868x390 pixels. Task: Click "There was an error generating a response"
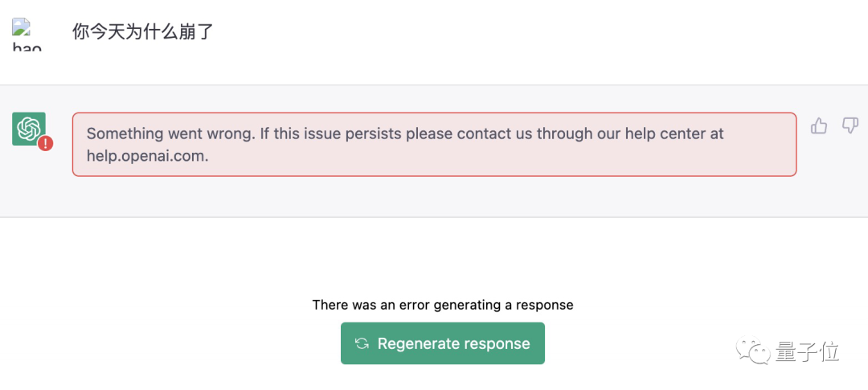443,306
